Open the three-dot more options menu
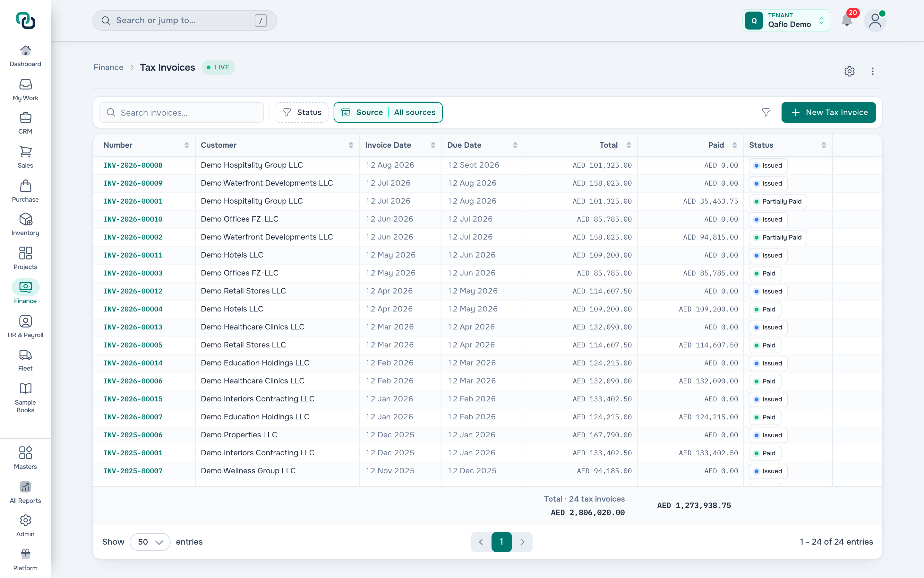 tap(872, 71)
